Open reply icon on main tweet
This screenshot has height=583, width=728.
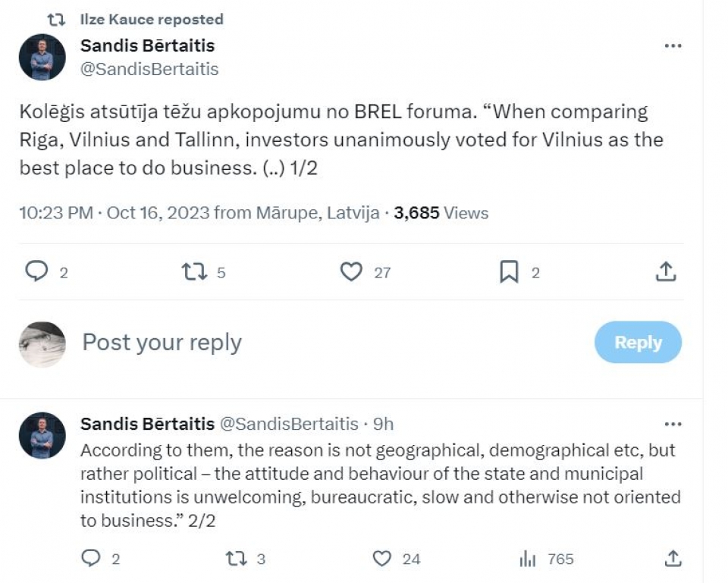36,271
